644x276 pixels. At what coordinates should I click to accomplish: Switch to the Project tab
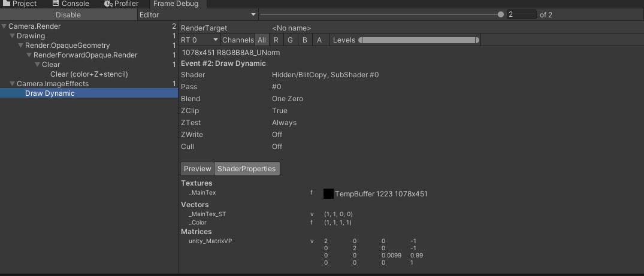[x=20, y=4]
